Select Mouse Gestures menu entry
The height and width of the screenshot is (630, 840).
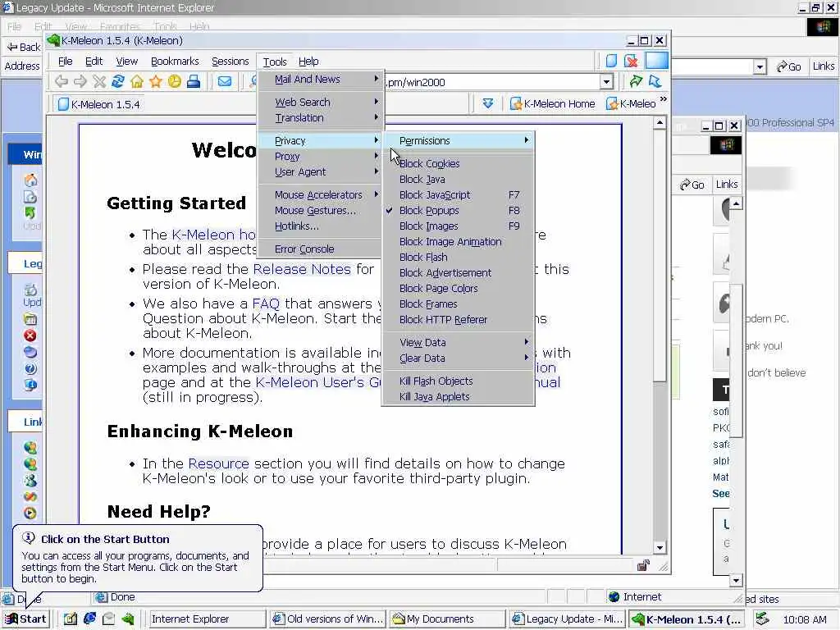pos(321,210)
